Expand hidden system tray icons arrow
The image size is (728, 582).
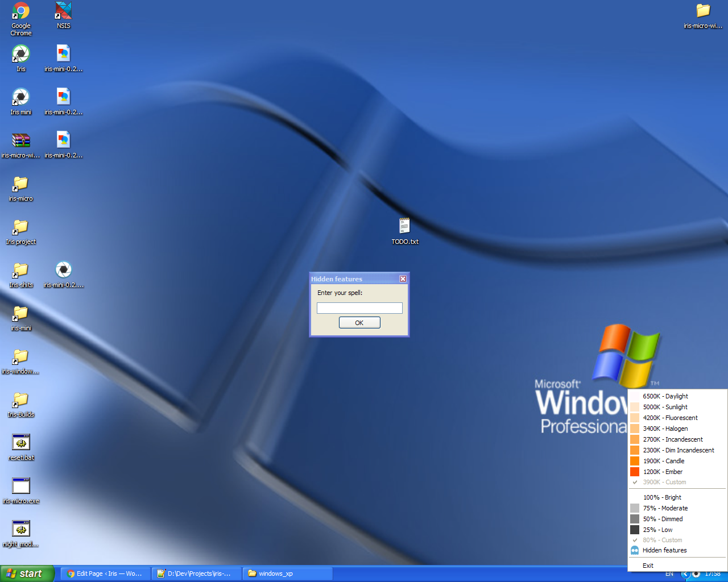click(x=685, y=573)
